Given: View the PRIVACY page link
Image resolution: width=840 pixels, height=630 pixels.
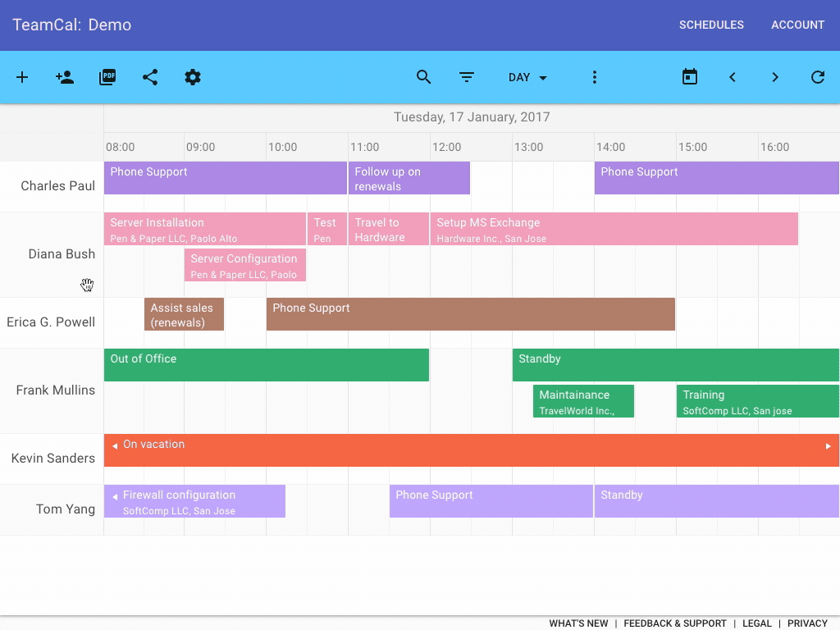Looking at the screenshot, I should (807, 623).
